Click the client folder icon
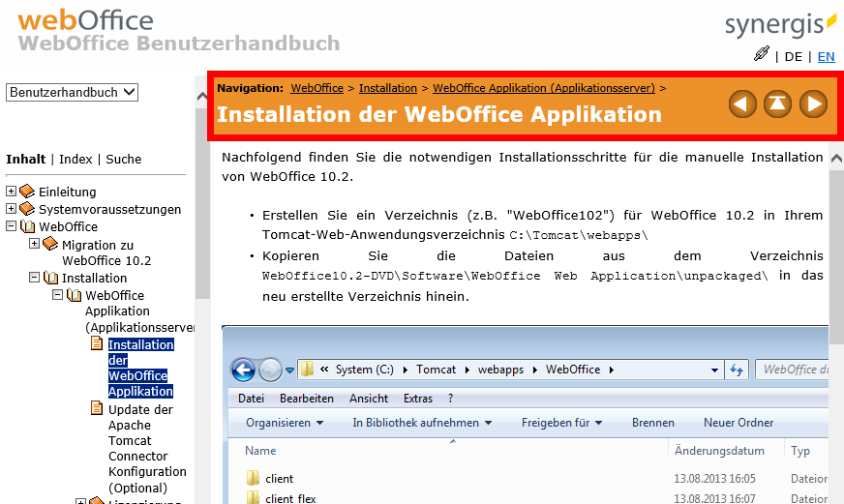The width and height of the screenshot is (844, 504). coord(253,478)
